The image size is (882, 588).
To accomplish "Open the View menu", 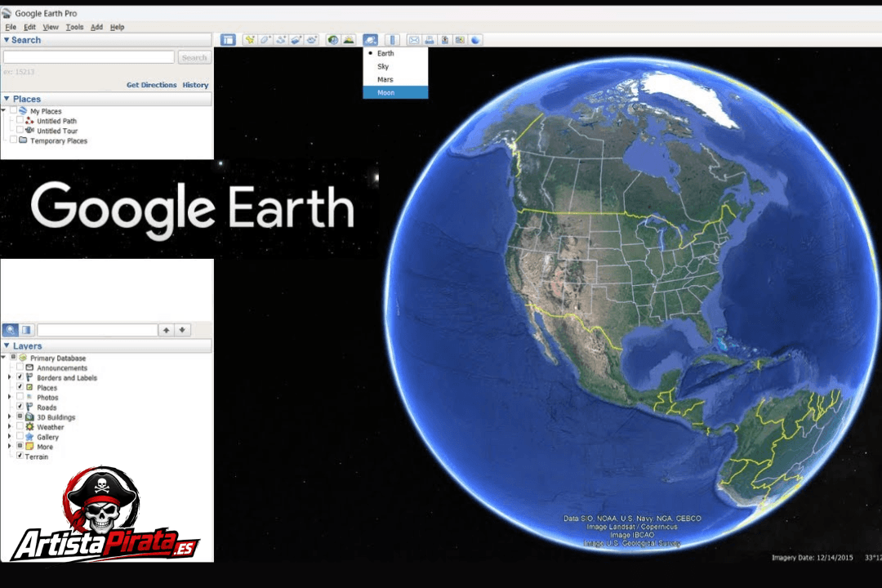I will (x=51, y=27).
